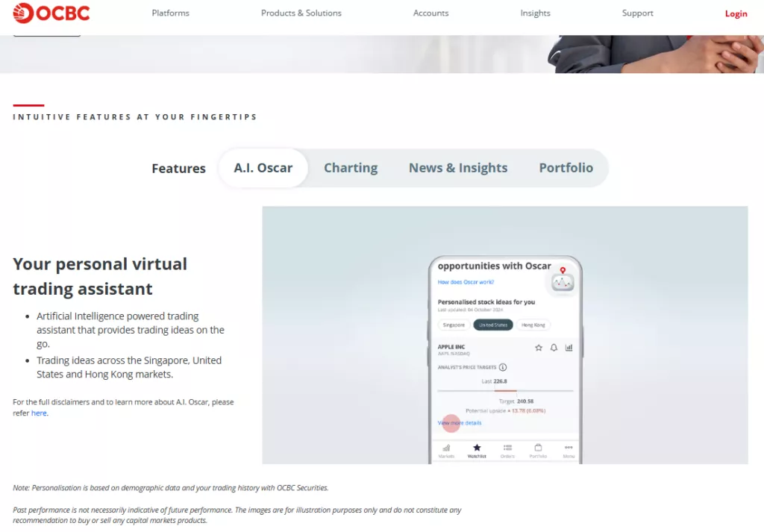Image resolution: width=764 pixels, height=532 pixels.
Task: Click the OCBC logo
Action: 51,13
